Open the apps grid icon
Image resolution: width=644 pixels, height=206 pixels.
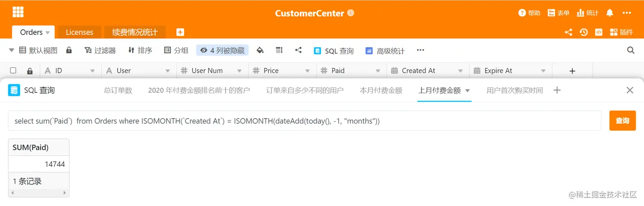[18, 12]
